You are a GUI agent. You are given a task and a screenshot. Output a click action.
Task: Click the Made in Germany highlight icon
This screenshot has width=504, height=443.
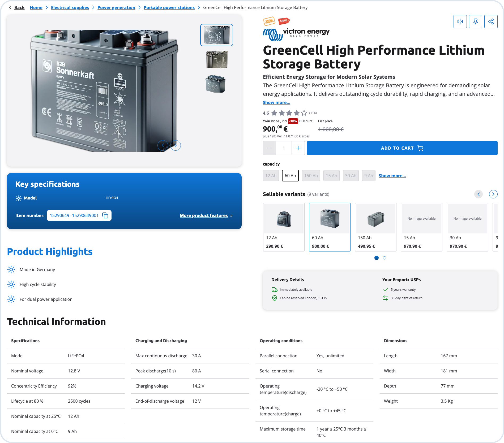[x=11, y=270]
